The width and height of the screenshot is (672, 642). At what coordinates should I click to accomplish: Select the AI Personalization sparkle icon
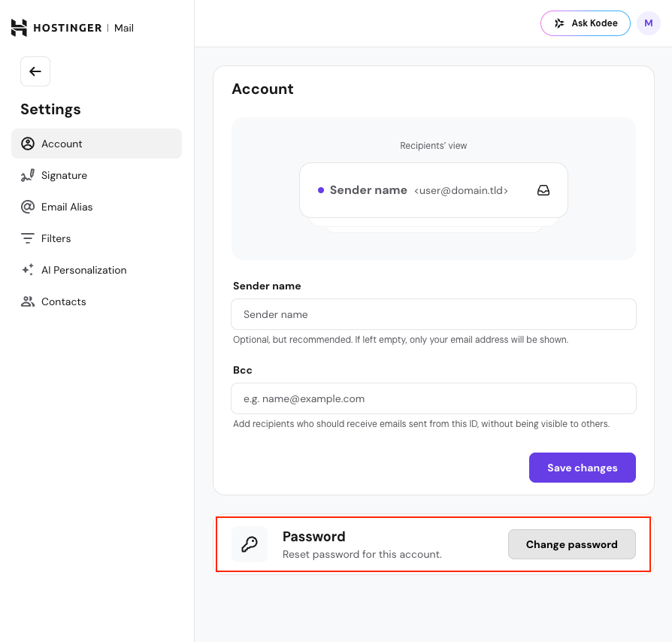coord(28,270)
